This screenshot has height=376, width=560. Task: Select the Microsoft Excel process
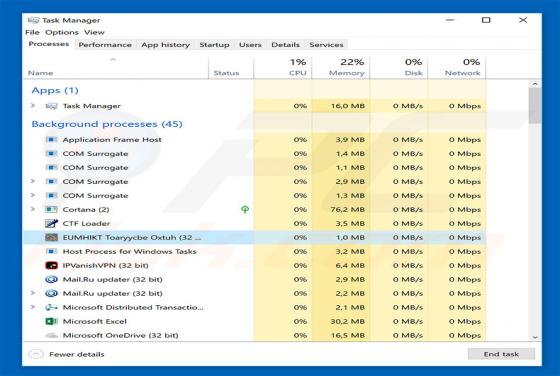click(255, 321)
